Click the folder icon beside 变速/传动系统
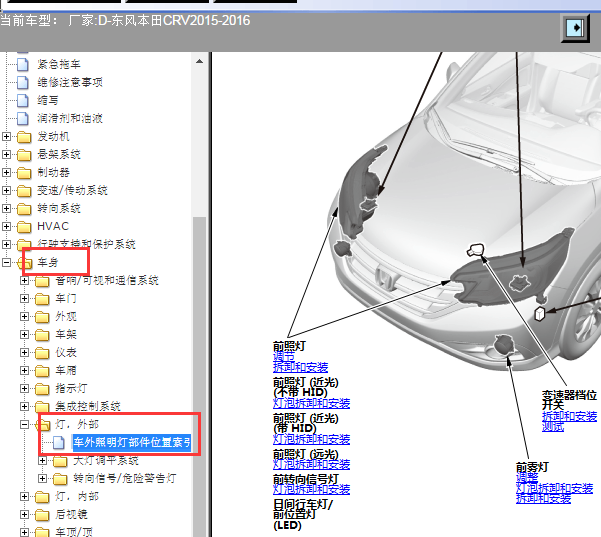This screenshot has width=601, height=537. click(24, 191)
